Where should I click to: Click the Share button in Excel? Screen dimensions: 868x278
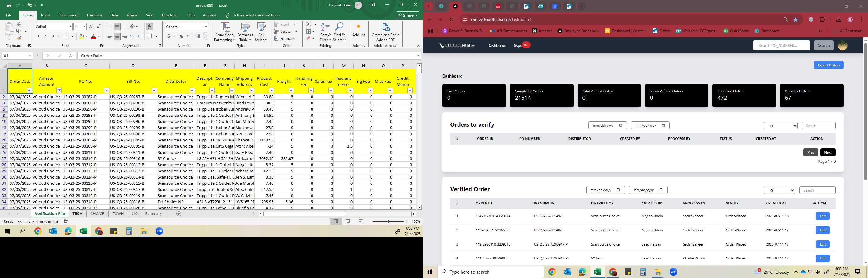(408, 15)
